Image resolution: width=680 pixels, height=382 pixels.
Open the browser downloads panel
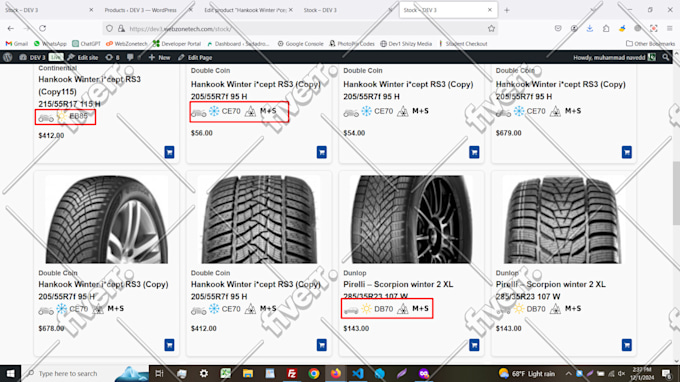tap(590, 29)
